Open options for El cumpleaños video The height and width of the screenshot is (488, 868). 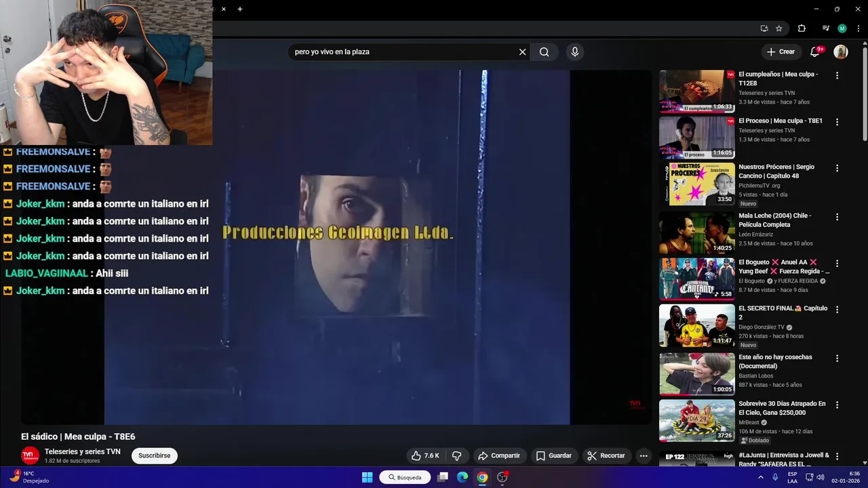coord(837,76)
